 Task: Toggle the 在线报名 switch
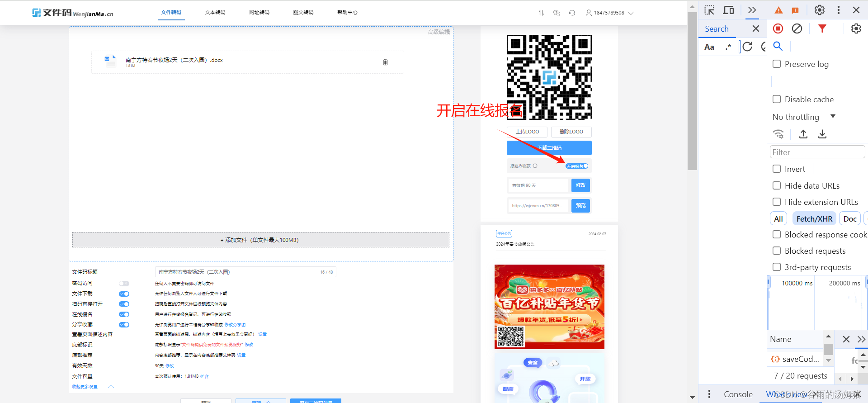(124, 314)
